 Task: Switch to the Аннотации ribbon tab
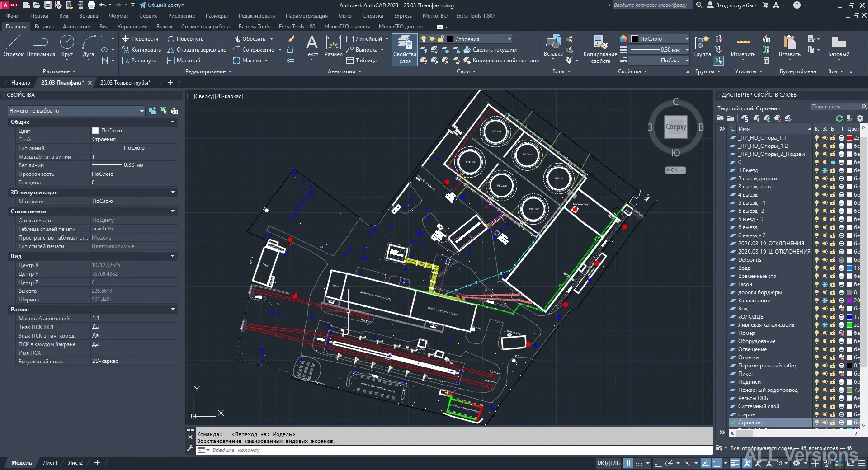(x=76, y=27)
